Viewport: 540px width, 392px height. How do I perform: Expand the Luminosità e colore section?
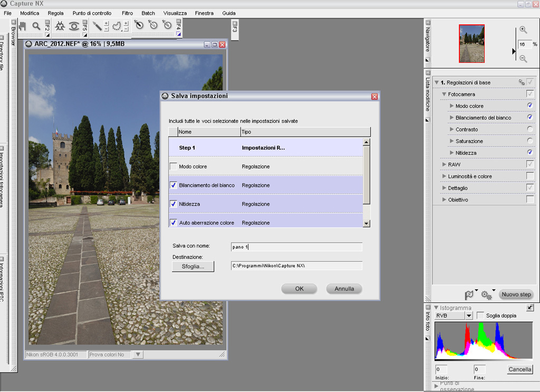point(444,176)
